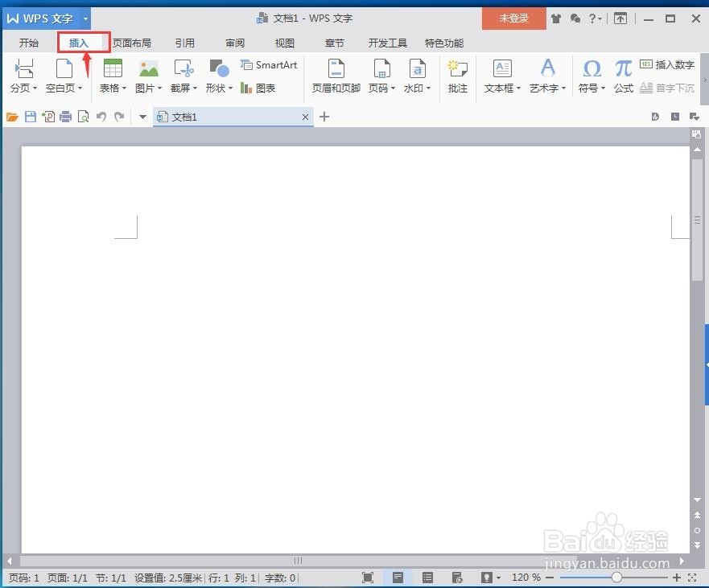The height and width of the screenshot is (588, 709).
Task: Open the WPS 文字 application menu arrow
Action: tap(85, 19)
